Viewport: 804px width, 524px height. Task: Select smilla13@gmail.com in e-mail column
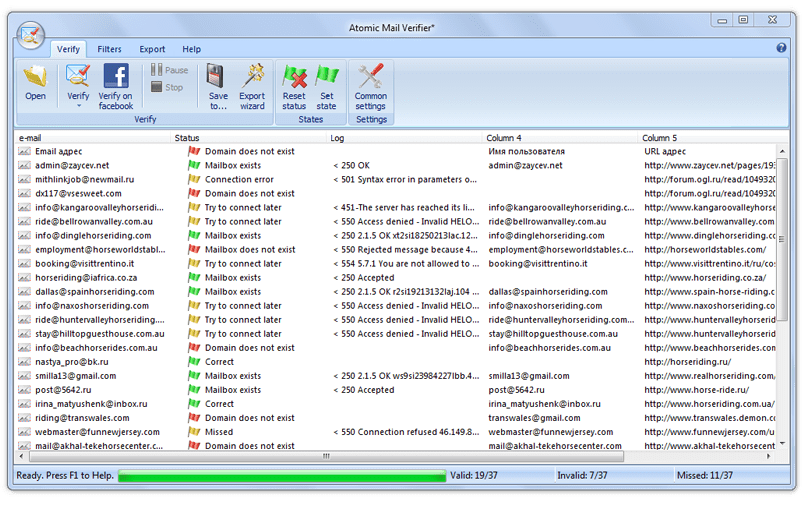76,376
